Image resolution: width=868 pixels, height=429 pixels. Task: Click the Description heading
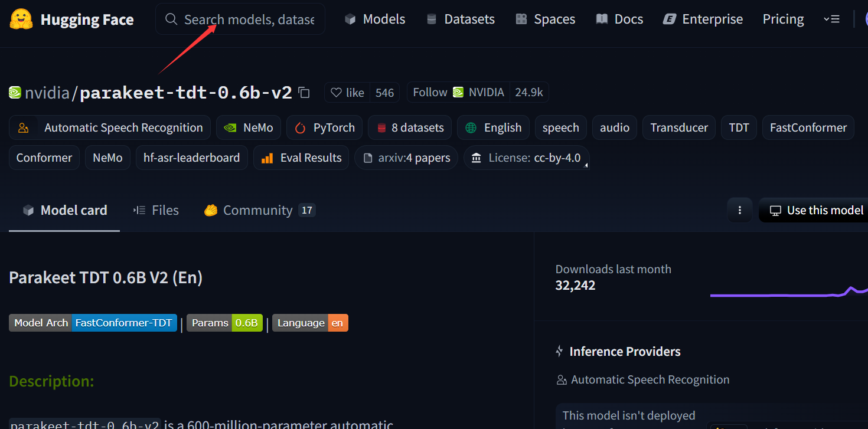coord(51,381)
